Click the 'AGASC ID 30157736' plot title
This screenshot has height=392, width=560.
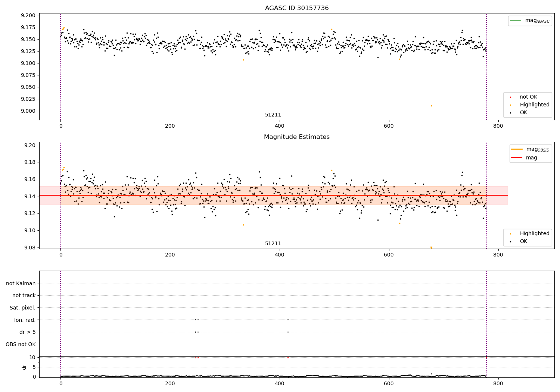297,8
